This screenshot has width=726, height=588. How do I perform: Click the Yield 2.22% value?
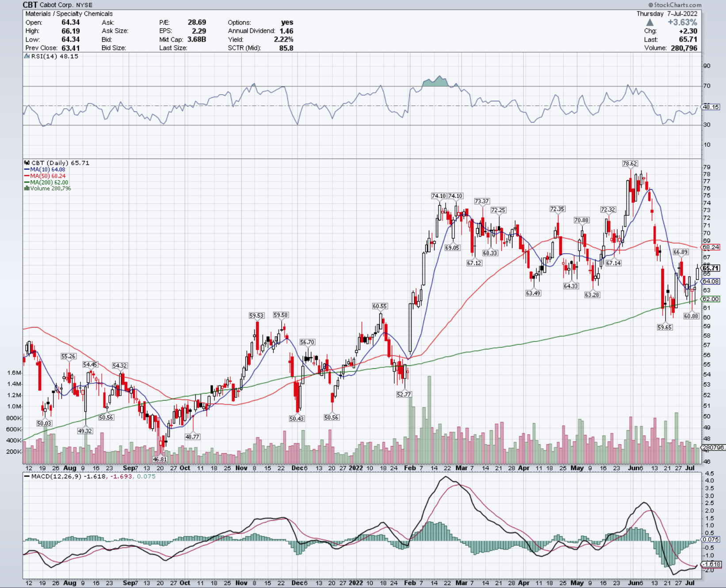[283, 39]
